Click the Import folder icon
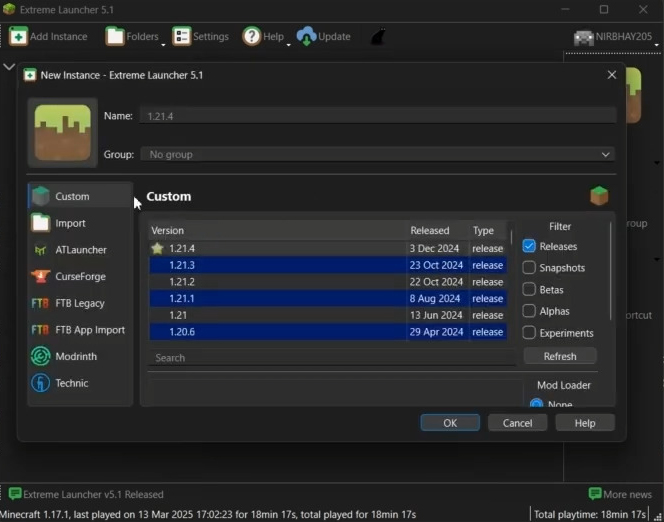The height and width of the screenshot is (522, 664). tap(41, 223)
